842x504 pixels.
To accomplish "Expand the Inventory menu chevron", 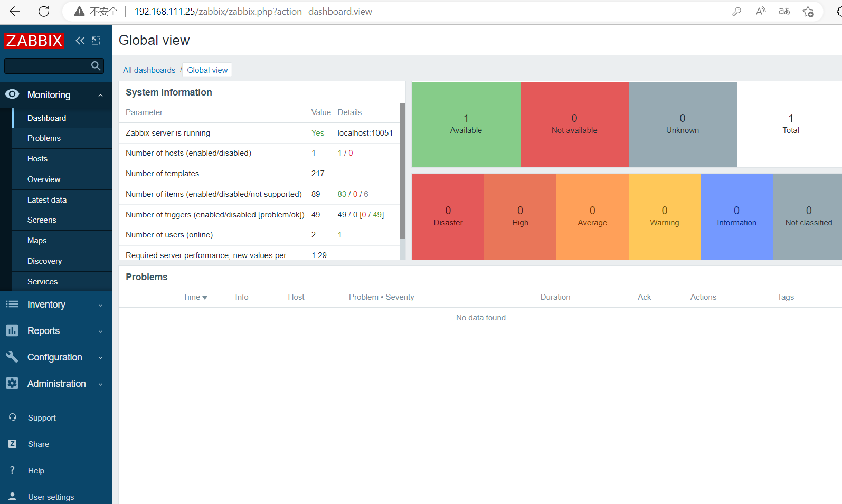I will pos(100,305).
